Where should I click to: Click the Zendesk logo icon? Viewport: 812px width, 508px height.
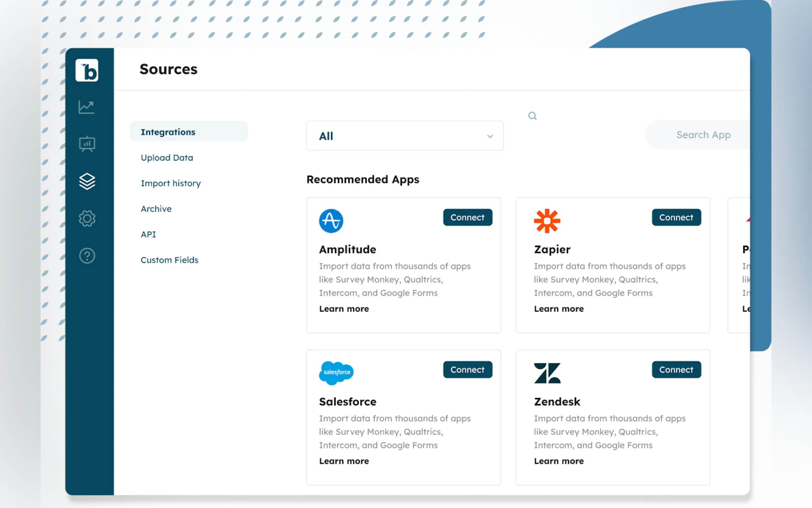click(547, 373)
